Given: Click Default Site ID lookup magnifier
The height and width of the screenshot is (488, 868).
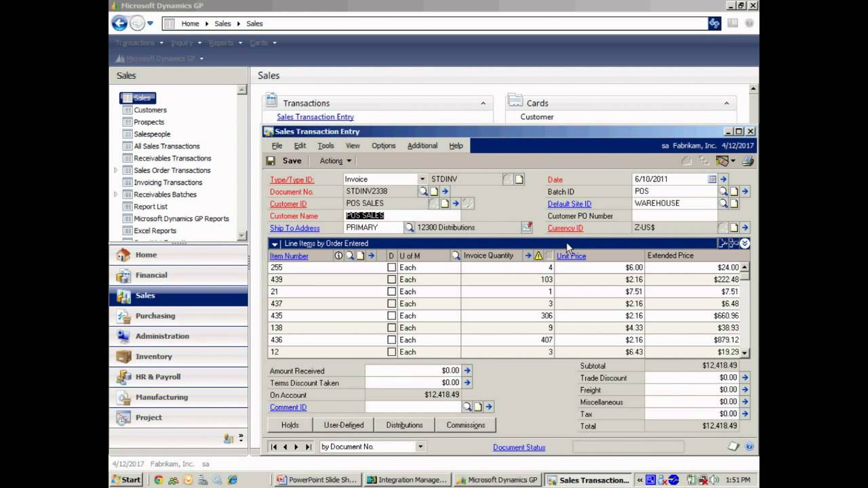Looking at the screenshot, I should click(x=724, y=203).
